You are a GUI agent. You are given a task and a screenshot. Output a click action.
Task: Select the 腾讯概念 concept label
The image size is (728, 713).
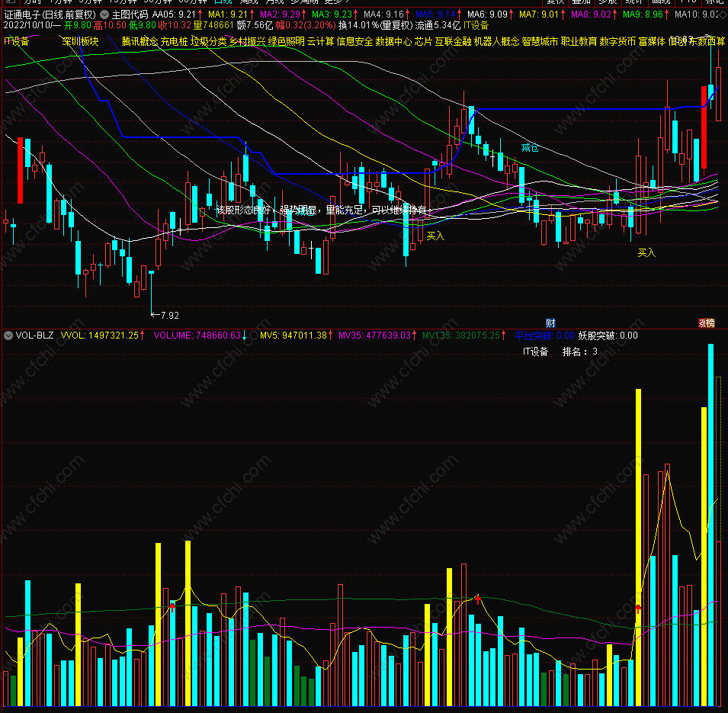click(140, 42)
